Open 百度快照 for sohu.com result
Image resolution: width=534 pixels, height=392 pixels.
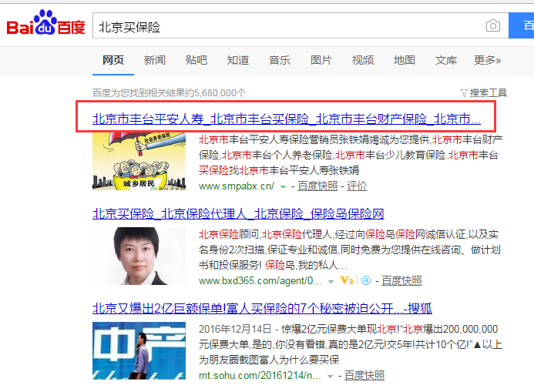(x=364, y=376)
